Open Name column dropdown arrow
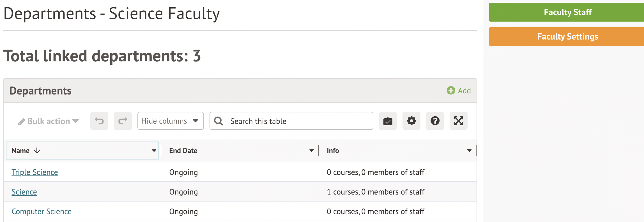 click(x=154, y=151)
